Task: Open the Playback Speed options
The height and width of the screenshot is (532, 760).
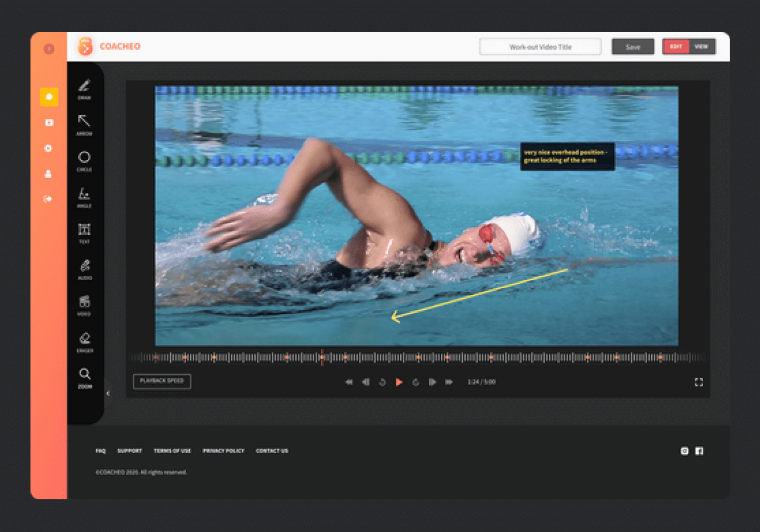Action: [161, 381]
